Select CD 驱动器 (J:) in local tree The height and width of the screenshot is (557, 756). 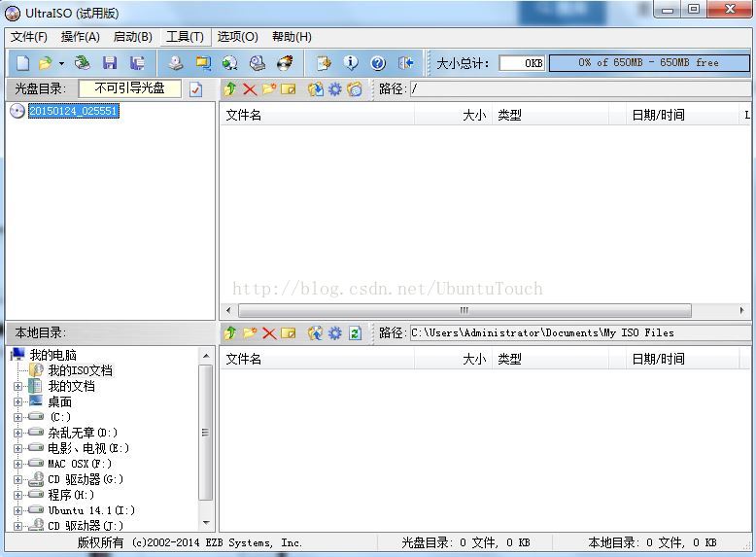tap(86, 526)
